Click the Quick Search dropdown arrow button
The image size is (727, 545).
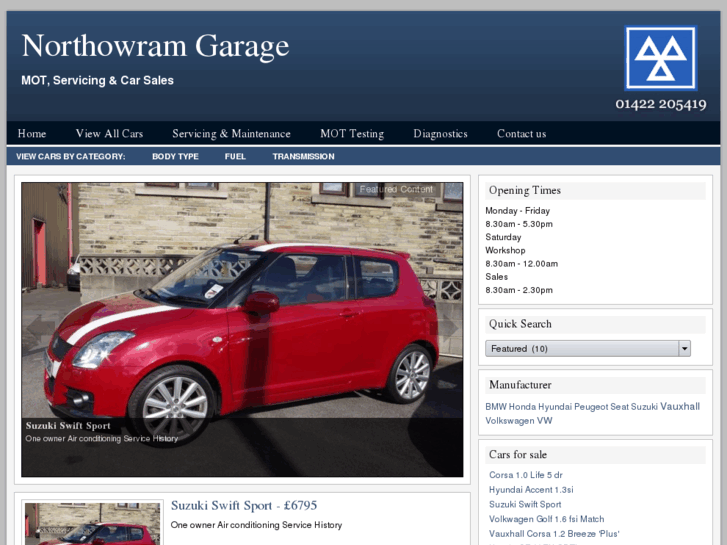[x=684, y=348]
